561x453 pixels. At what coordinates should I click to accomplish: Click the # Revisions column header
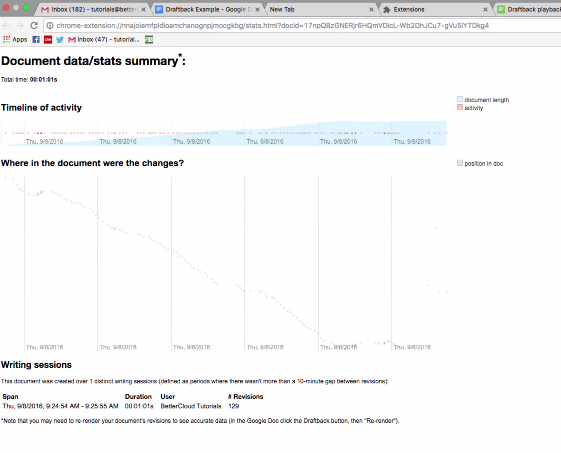coord(245,396)
